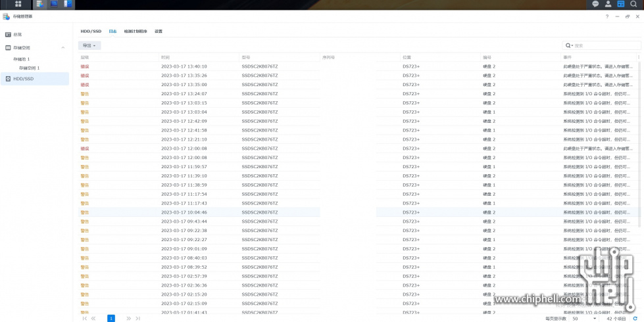
Task: Open the second taskbar app with monitor icon
Action: point(54,4)
